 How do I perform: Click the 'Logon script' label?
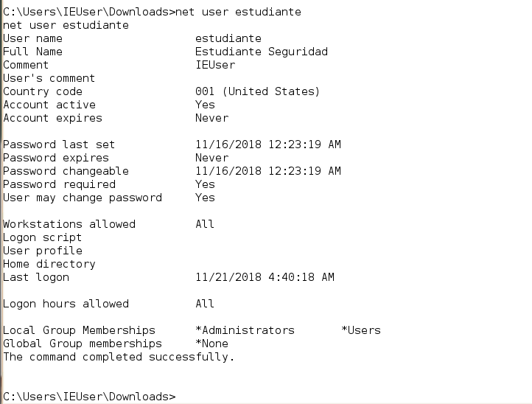coord(43,237)
